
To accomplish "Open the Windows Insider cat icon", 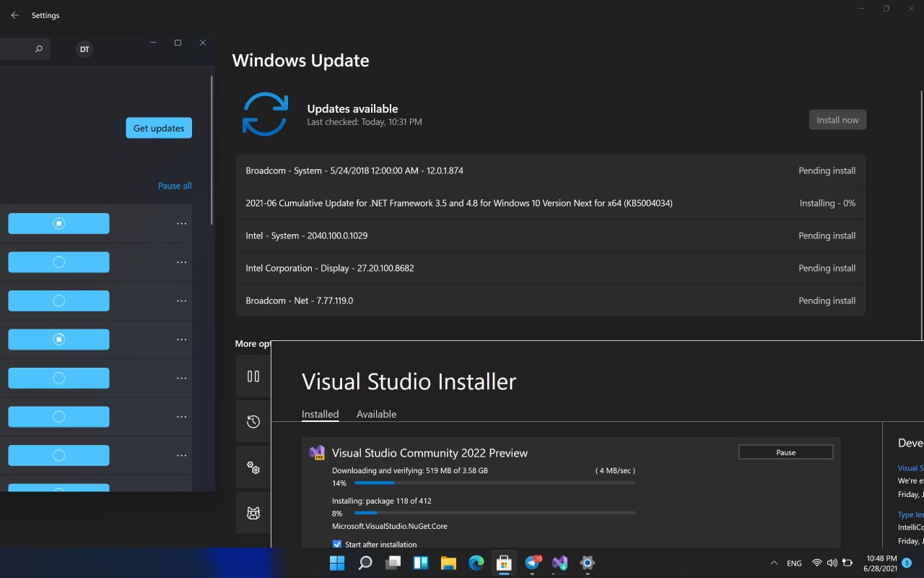I will 253,513.
